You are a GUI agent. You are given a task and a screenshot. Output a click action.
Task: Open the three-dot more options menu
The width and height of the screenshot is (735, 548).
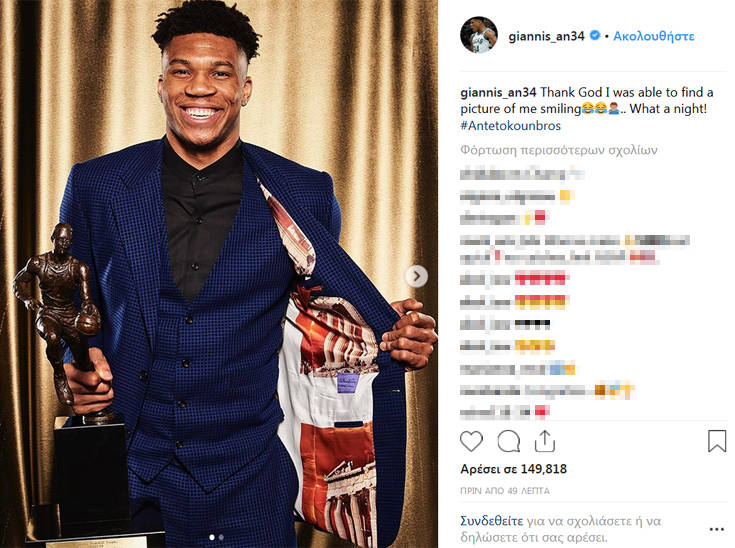pos(717,529)
